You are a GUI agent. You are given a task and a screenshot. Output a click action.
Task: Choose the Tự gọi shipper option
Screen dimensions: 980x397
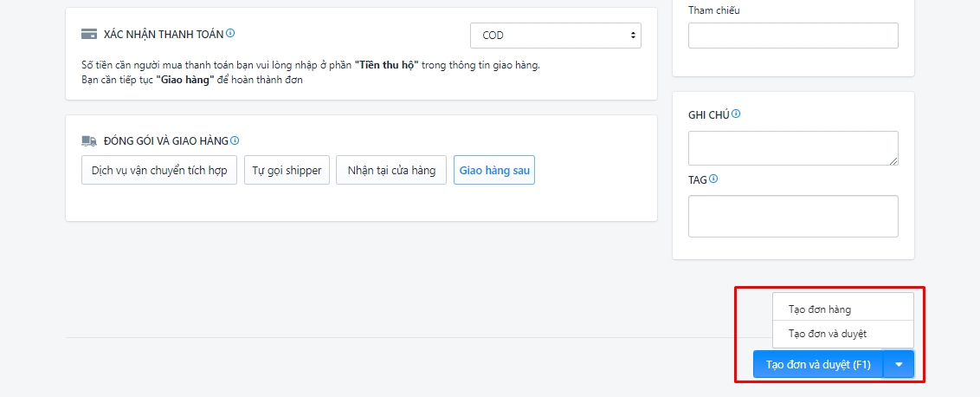(x=287, y=171)
